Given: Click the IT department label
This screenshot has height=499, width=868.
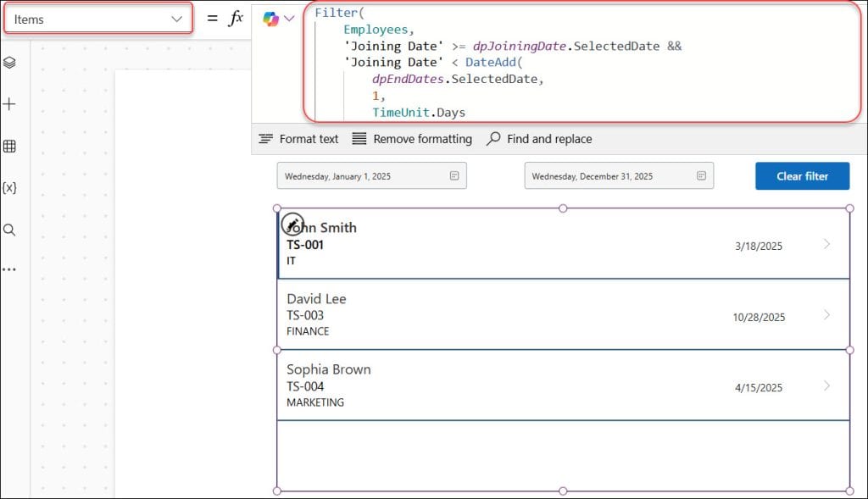Looking at the screenshot, I should (x=292, y=261).
